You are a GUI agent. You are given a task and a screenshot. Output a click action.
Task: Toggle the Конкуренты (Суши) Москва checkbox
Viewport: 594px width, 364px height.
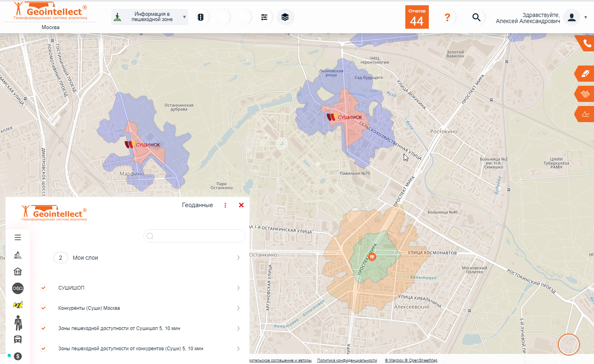43,308
